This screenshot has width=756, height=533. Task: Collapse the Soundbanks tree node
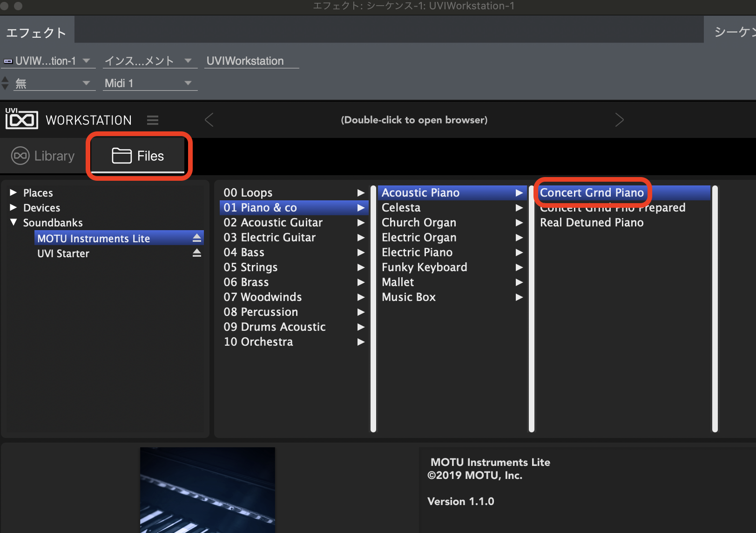[x=13, y=222]
